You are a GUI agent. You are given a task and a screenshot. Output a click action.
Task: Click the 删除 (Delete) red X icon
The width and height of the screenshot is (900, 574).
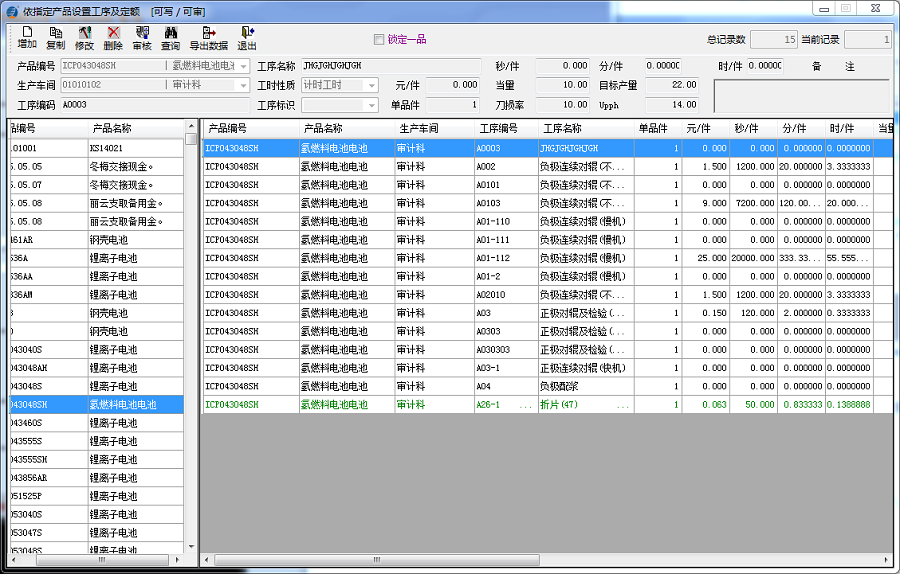point(113,38)
